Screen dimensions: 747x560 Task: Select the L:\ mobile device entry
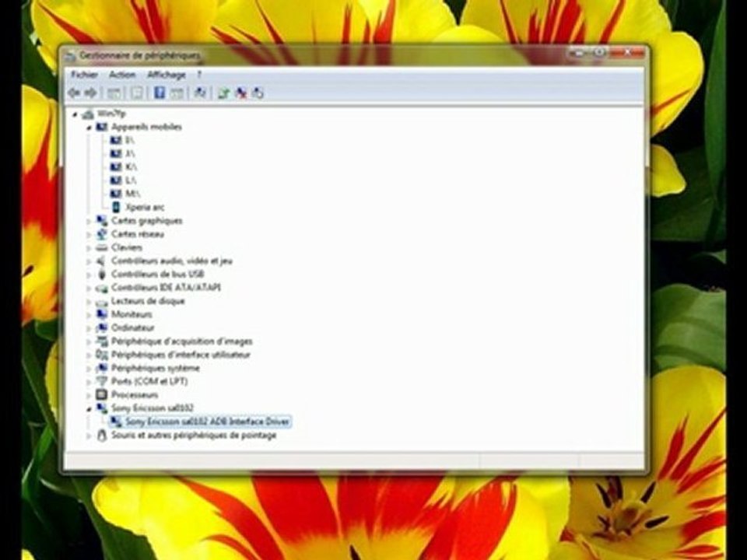pos(131,180)
